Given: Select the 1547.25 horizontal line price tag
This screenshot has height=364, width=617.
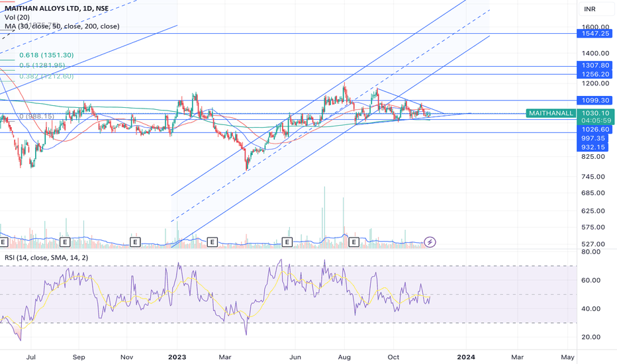Looking at the screenshot, I should (595, 34).
